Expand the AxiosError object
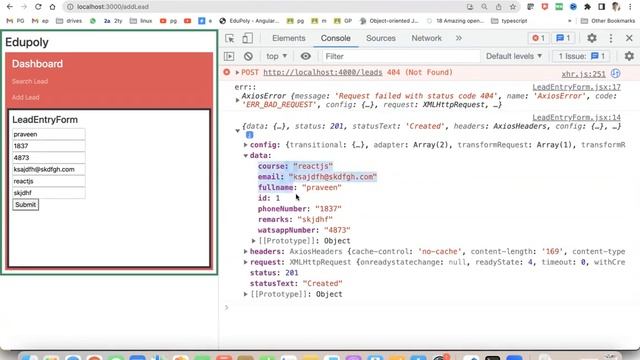 pyautogui.click(x=238, y=100)
